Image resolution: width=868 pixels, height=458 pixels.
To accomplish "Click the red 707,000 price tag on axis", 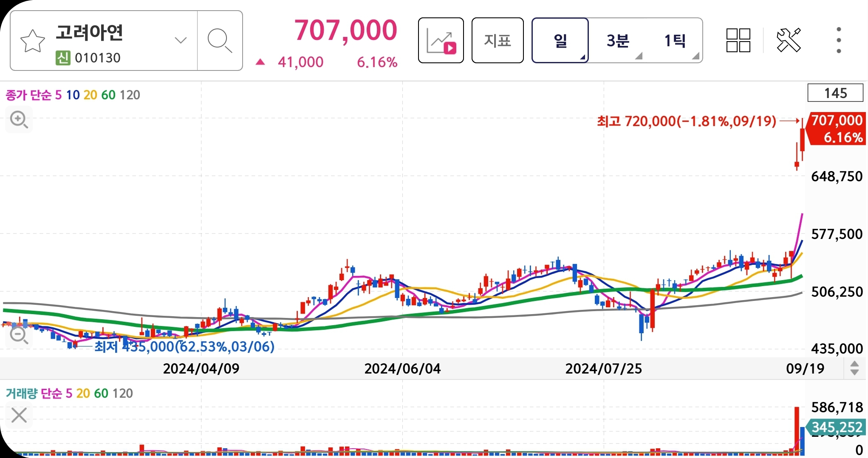I will 837,129.
